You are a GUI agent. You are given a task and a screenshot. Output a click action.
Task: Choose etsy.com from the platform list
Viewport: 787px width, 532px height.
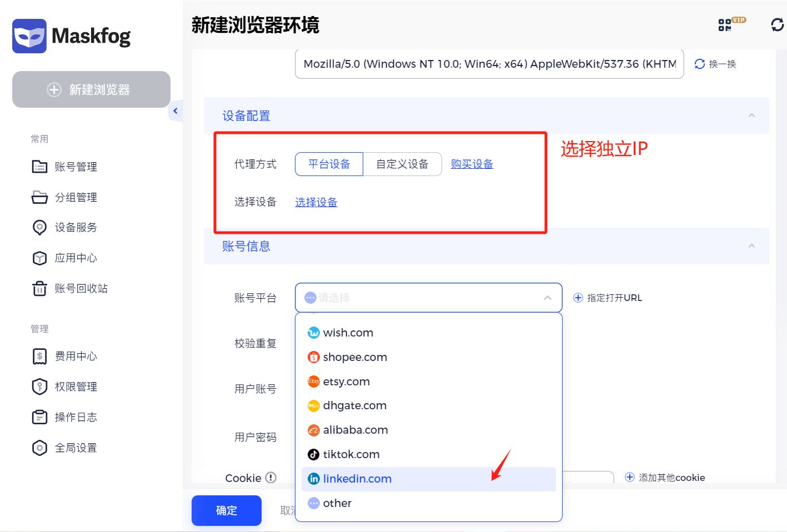click(428, 382)
